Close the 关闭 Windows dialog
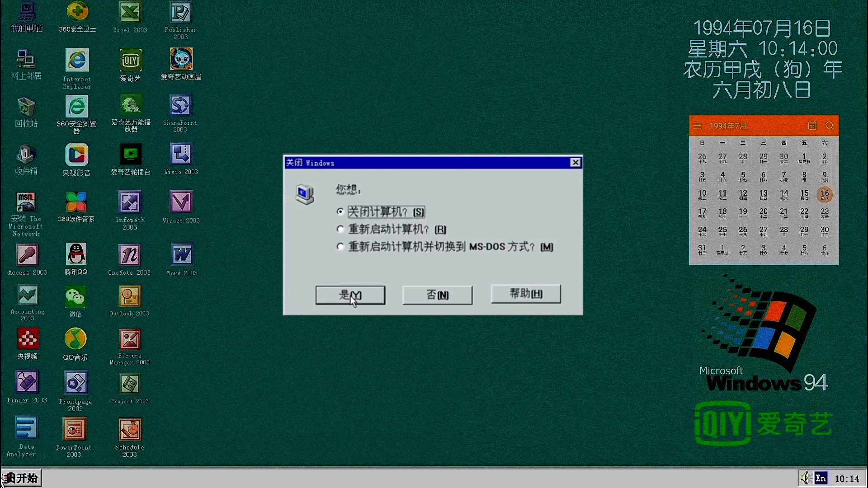Image resolution: width=868 pixels, height=488 pixels. coord(575,163)
